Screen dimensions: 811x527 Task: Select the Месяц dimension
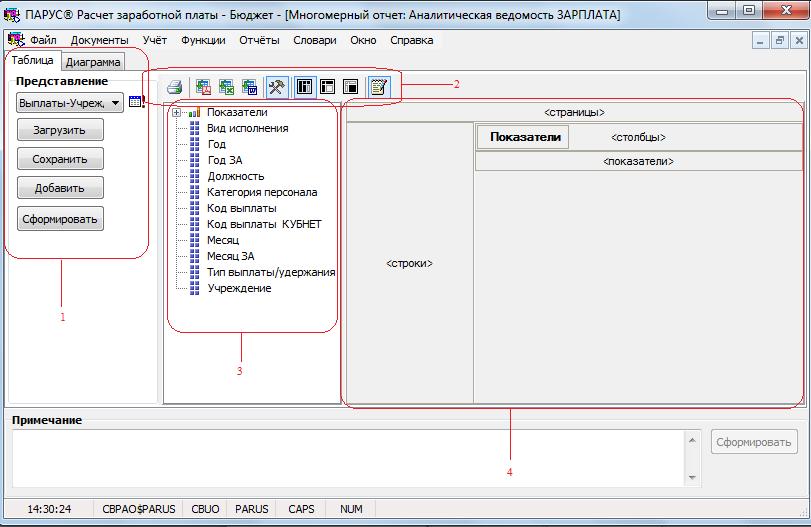[223, 240]
